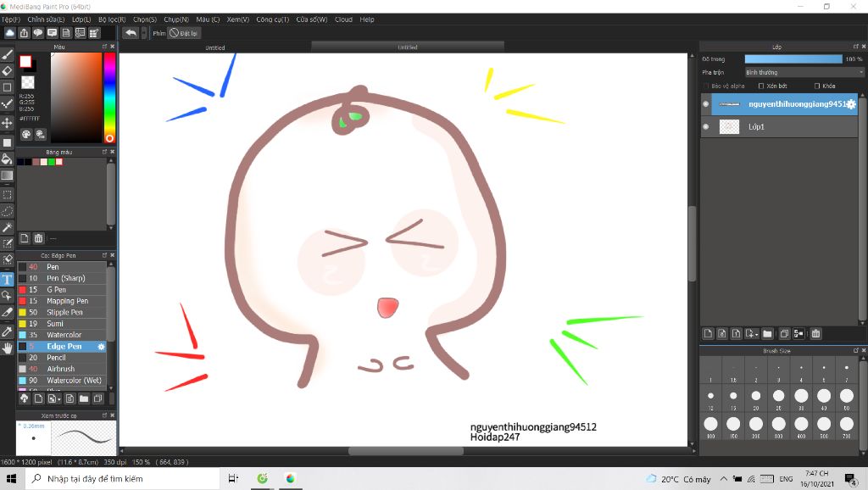The width and height of the screenshot is (868, 490).
Task: Toggle the Xén bớt (Clipping) checkbox
Action: coord(761,86)
